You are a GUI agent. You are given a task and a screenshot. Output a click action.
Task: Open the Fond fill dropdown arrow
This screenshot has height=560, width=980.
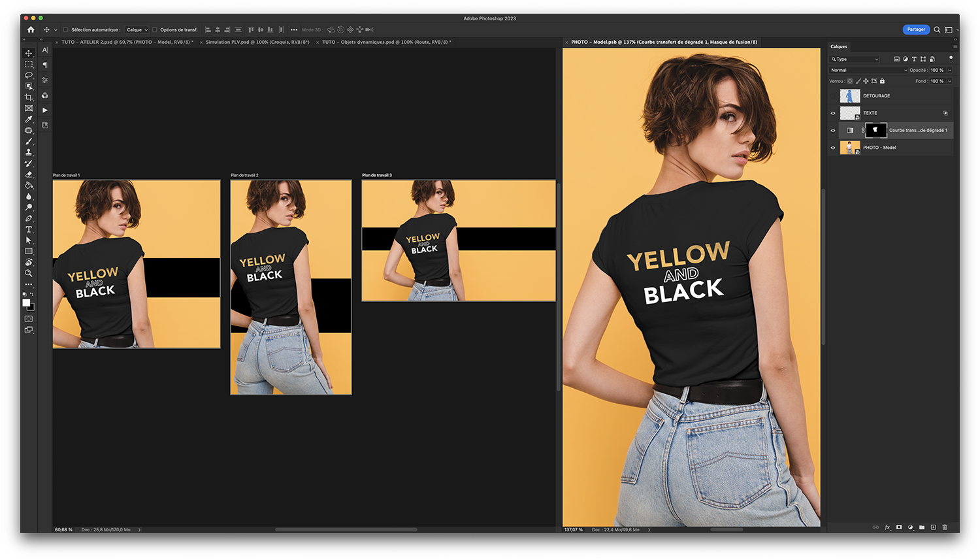(949, 81)
